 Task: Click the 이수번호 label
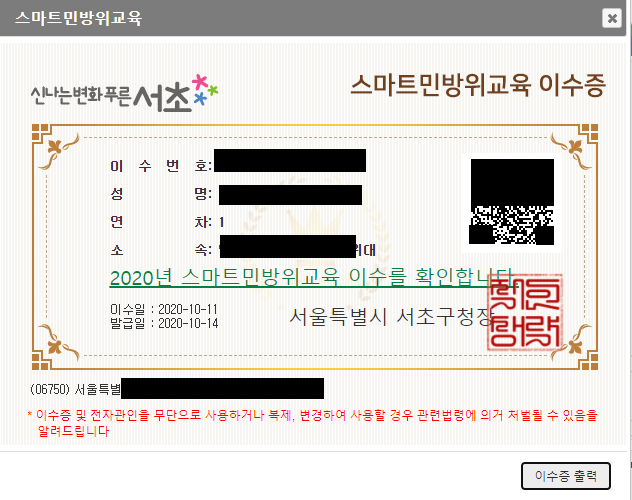point(161,166)
